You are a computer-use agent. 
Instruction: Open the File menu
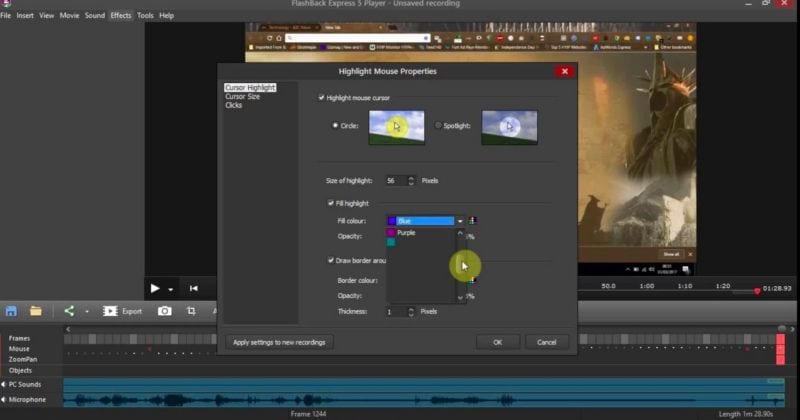pyautogui.click(x=6, y=15)
